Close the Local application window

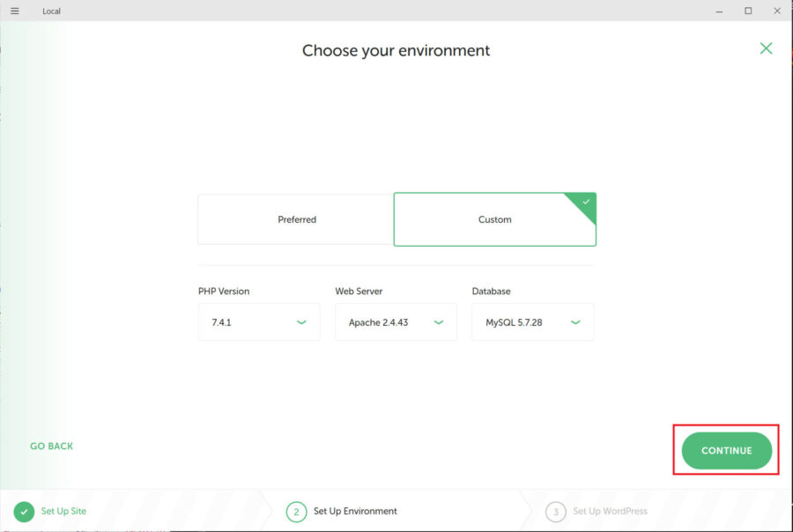[777, 11]
